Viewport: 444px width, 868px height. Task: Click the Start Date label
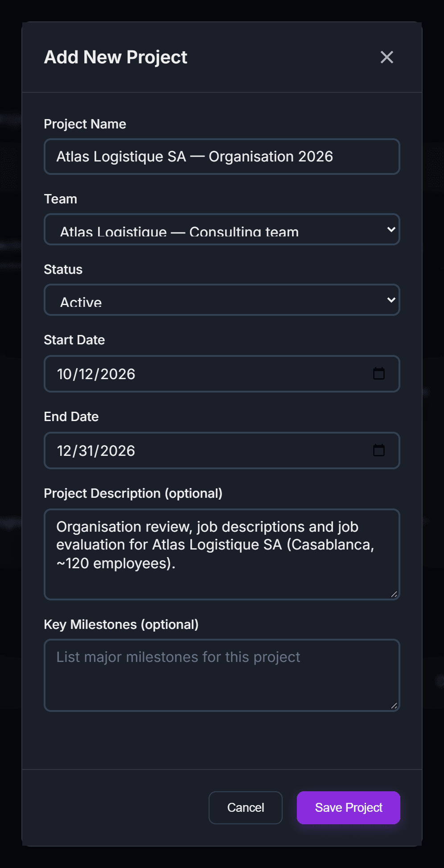tap(74, 340)
